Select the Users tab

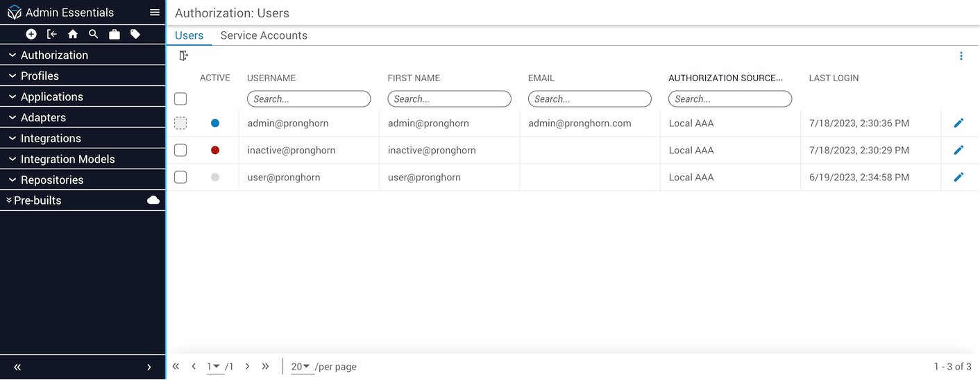click(189, 35)
